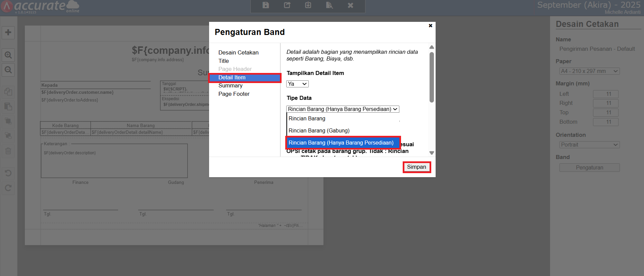The image size is (644, 276).
Task: Click the trash delete icon in left sidebar
Action: tap(8, 151)
